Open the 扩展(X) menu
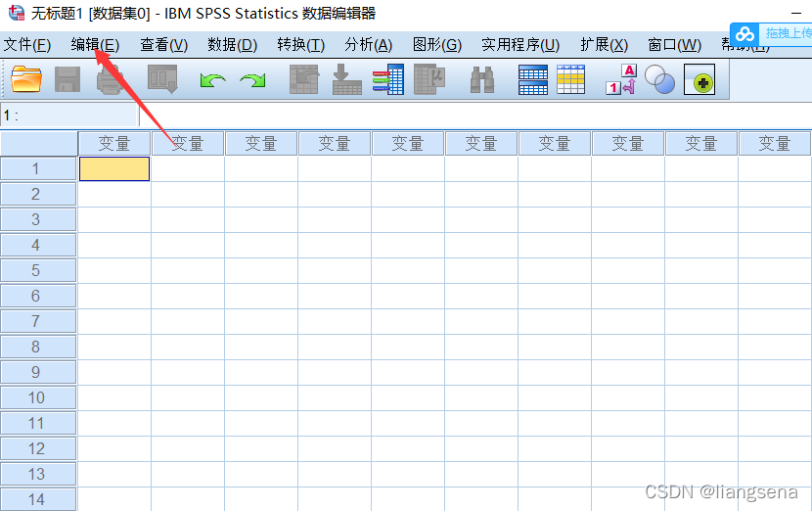Image resolution: width=812 pixels, height=511 pixels. 605,45
